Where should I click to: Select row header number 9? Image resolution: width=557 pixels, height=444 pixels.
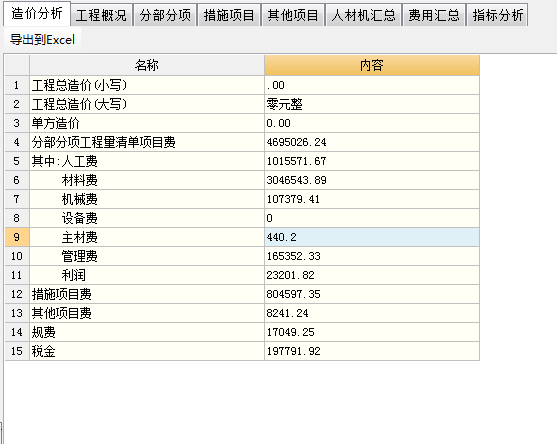click(17, 237)
